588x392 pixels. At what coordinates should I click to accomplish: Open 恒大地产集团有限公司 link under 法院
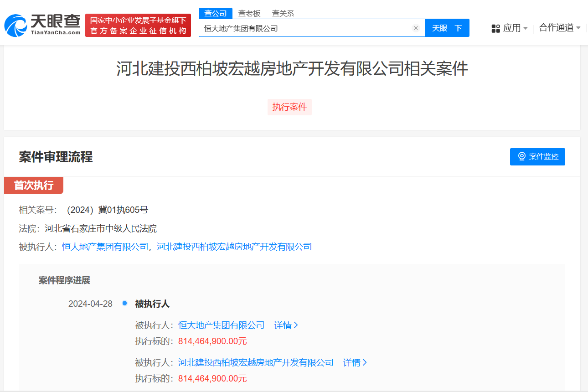coord(105,247)
